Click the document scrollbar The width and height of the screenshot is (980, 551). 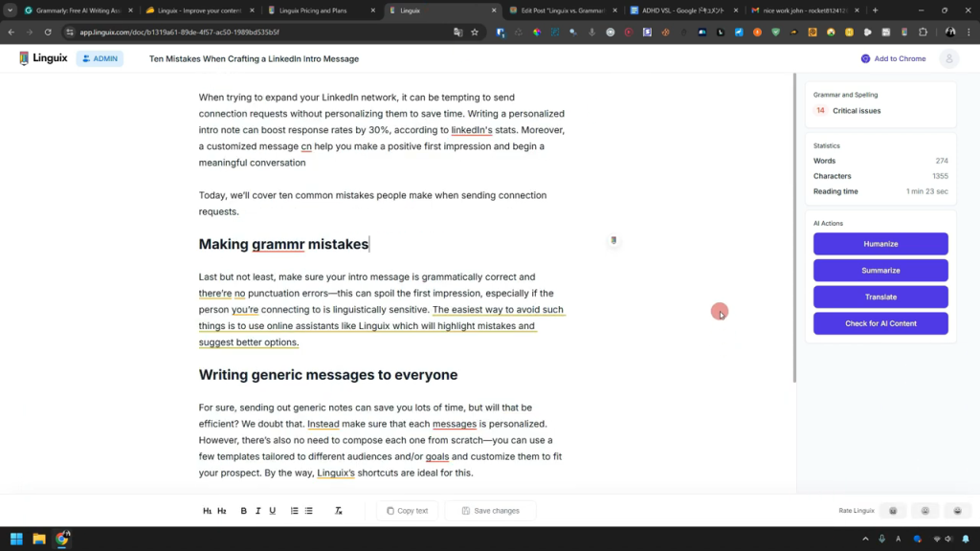point(794,228)
